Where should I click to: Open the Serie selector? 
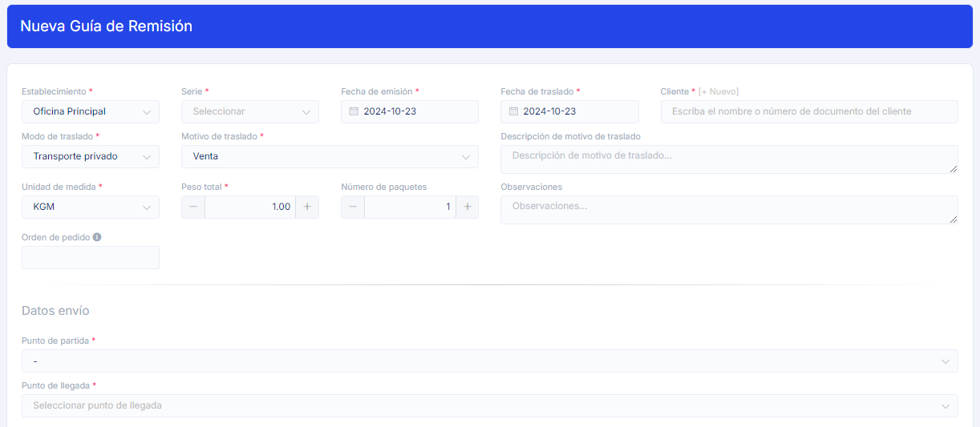click(x=249, y=111)
